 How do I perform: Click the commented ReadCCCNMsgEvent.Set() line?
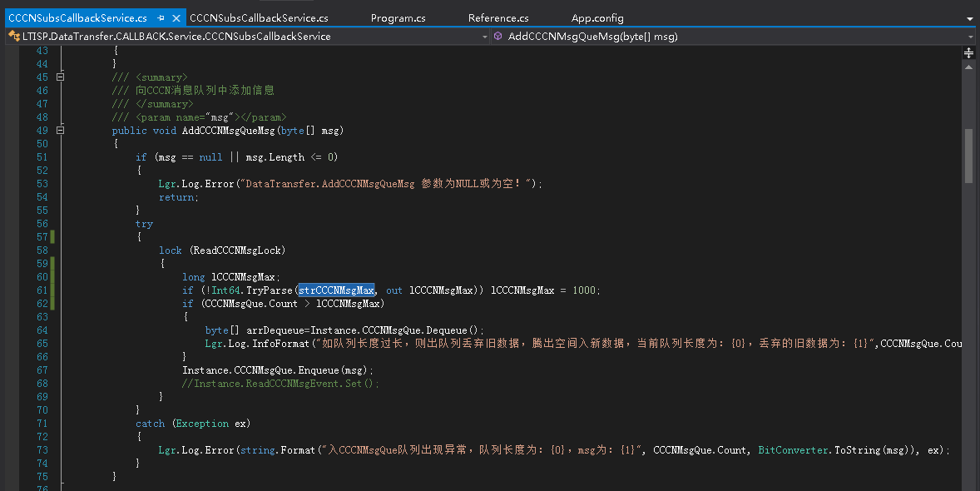[280, 384]
